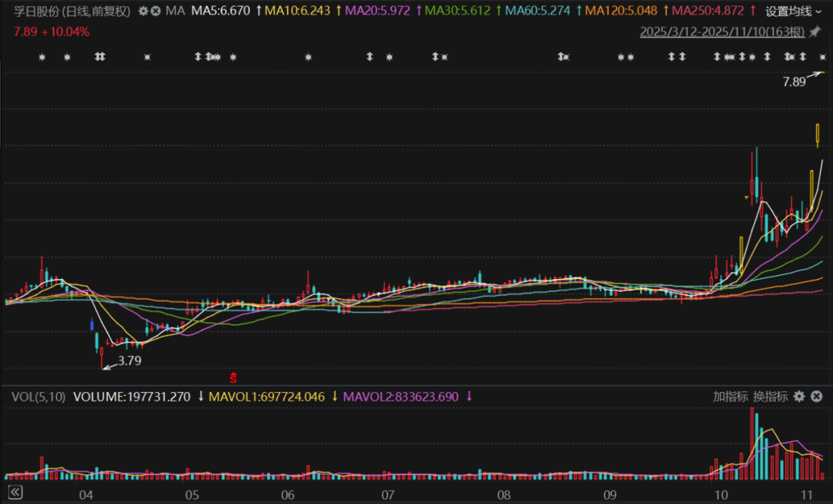Select the MA250:4.872 value

[x=707, y=11]
